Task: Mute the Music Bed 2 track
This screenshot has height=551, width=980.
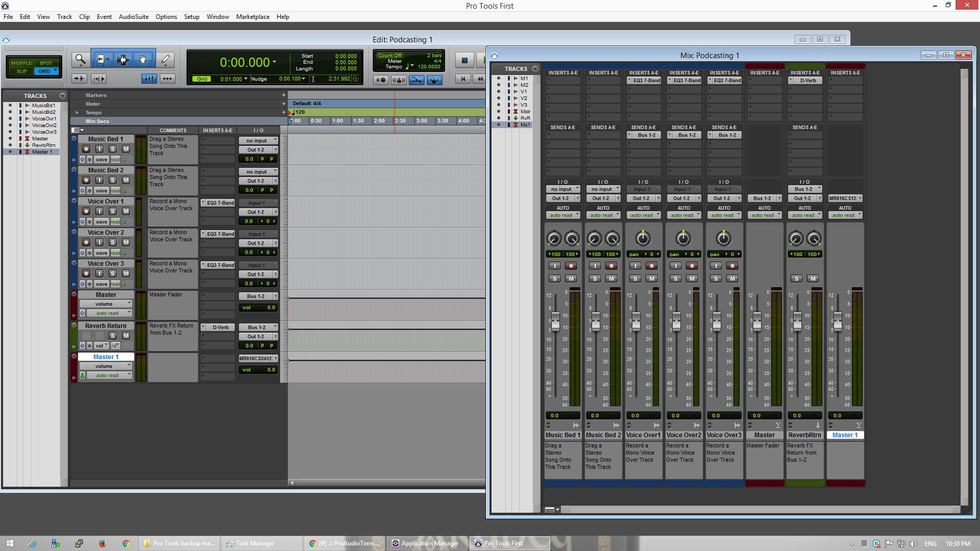Action: (126, 180)
